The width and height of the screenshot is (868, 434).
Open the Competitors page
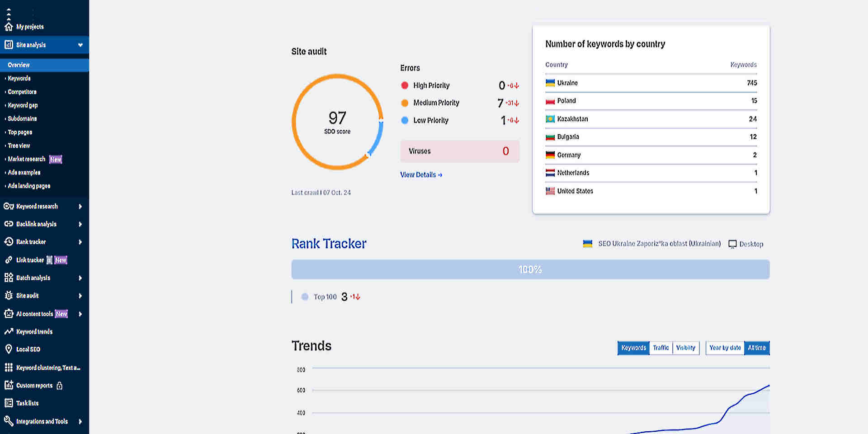tap(22, 92)
